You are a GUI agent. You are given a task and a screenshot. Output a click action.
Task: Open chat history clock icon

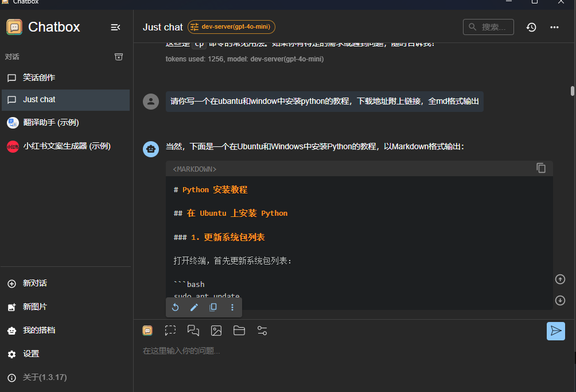coord(531,27)
